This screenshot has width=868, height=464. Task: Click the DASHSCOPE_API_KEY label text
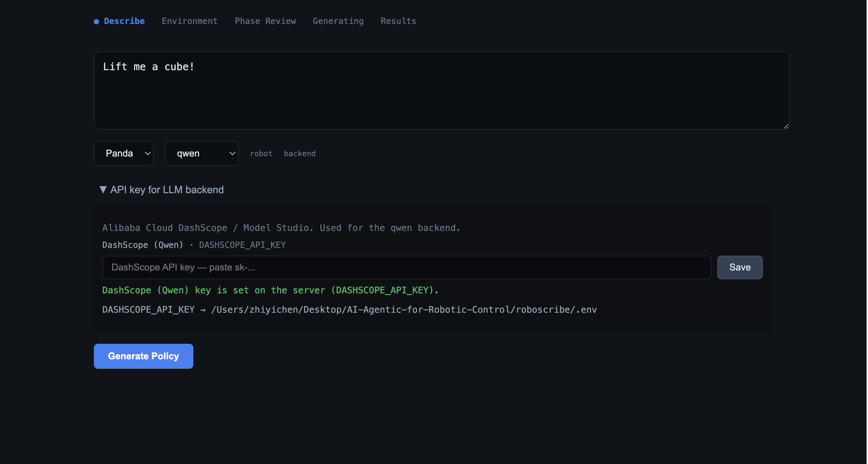click(242, 245)
